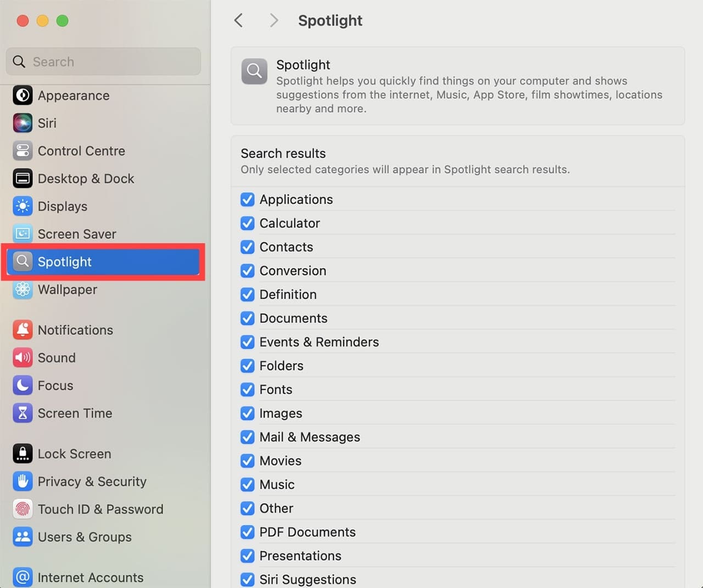Toggle the Calculator checkbox
This screenshot has height=588, width=703.
[x=248, y=223]
